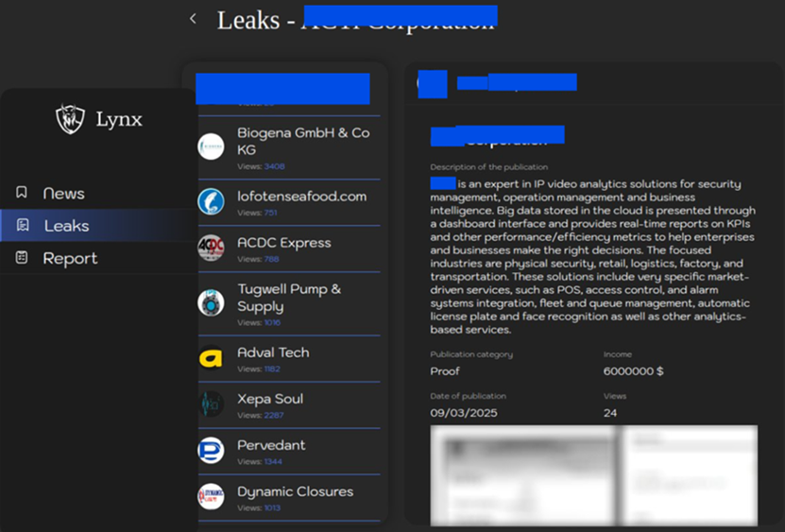The width and height of the screenshot is (785, 532).
Task: Open the Adval Tech leak entry
Action: pyautogui.click(x=273, y=352)
